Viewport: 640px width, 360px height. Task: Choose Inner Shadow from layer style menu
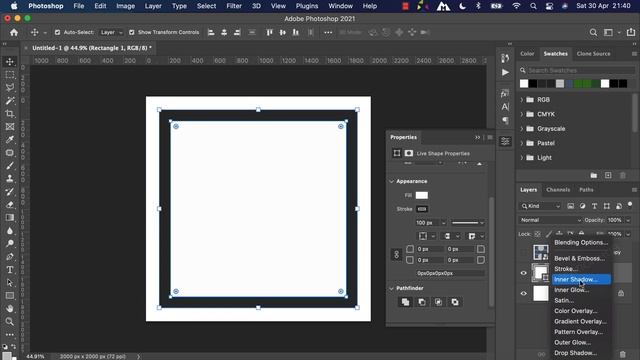tap(581, 280)
